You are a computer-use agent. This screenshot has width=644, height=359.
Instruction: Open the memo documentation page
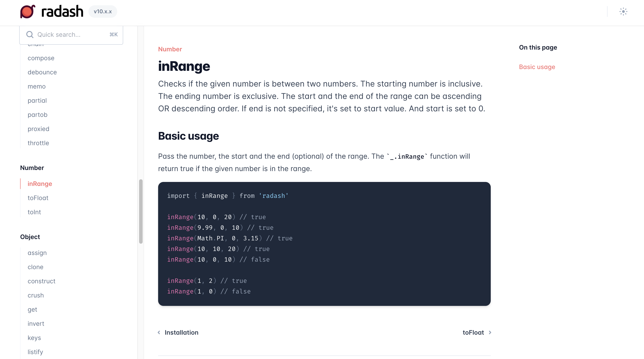pyautogui.click(x=36, y=86)
